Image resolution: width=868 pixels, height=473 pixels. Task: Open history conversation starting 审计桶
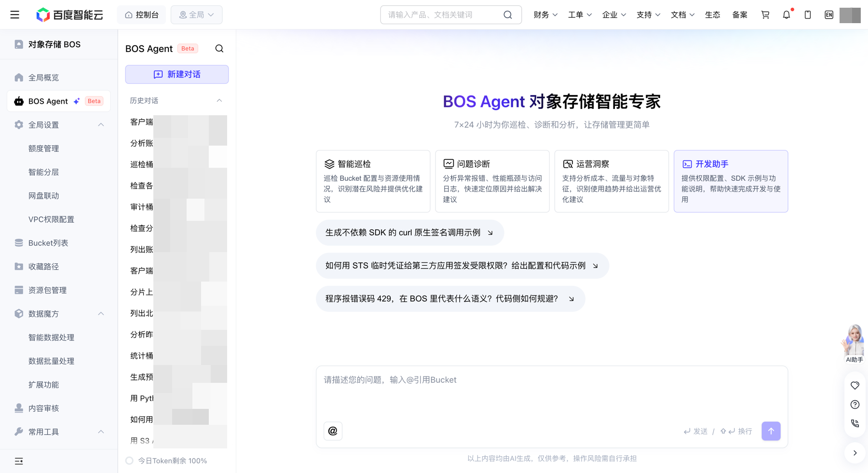pyautogui.click(x=176, y=207)
